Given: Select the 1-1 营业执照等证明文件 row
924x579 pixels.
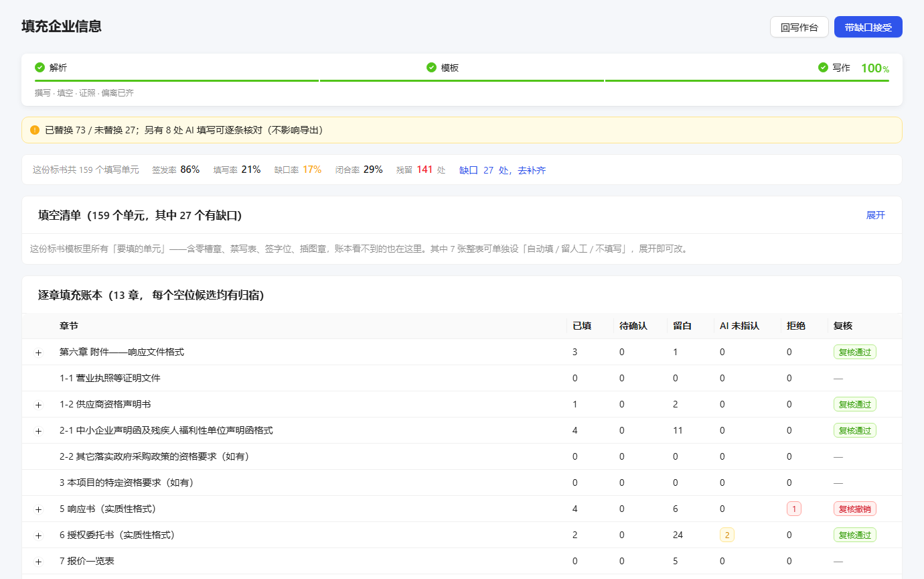Looking at the screenshot, I should (462, 378).
